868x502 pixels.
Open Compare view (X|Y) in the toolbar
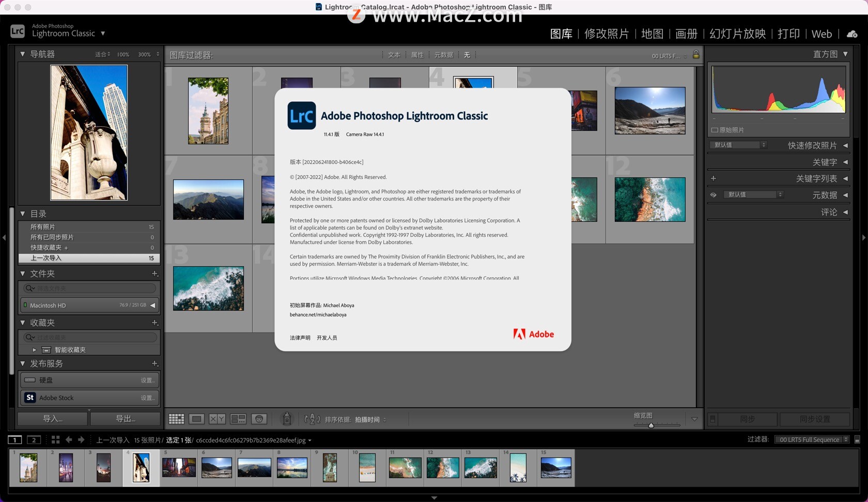pyautogui.click(x=217, y=419)
